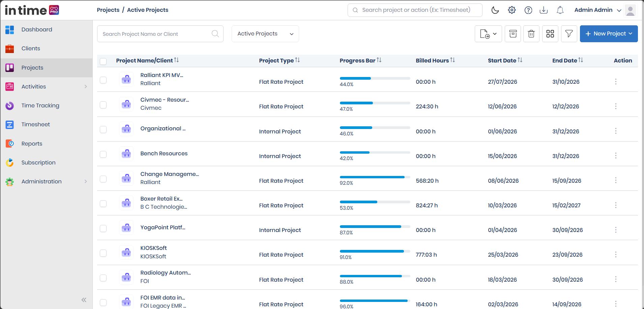
Task: Open action menu for KIOSKSoft row
Action: pyautogui.click(x=616, y=254)
